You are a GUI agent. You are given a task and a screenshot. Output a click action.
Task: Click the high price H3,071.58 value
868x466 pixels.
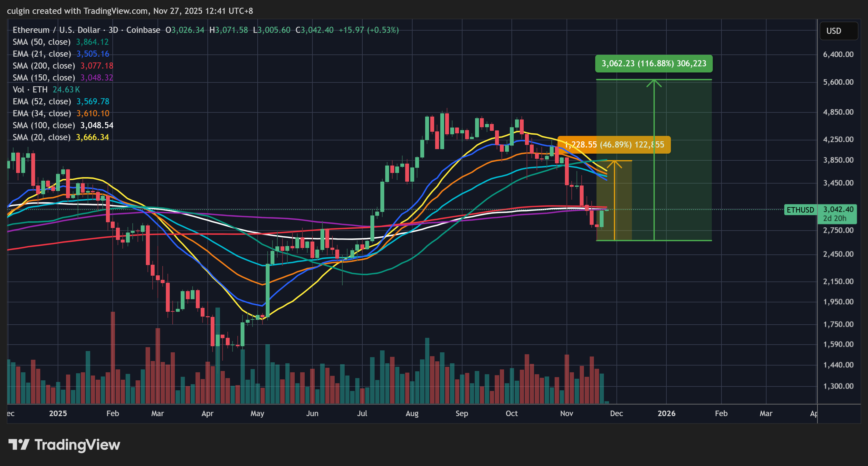tap(228, 30)
